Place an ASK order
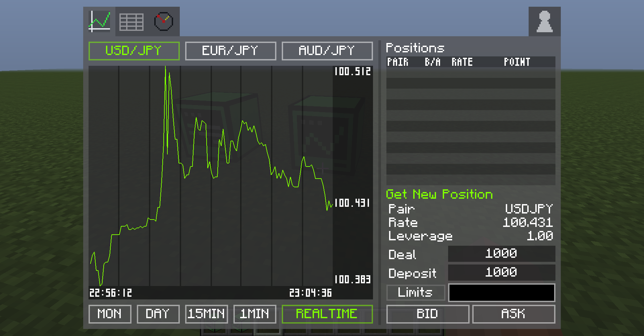 pos(514,314)
